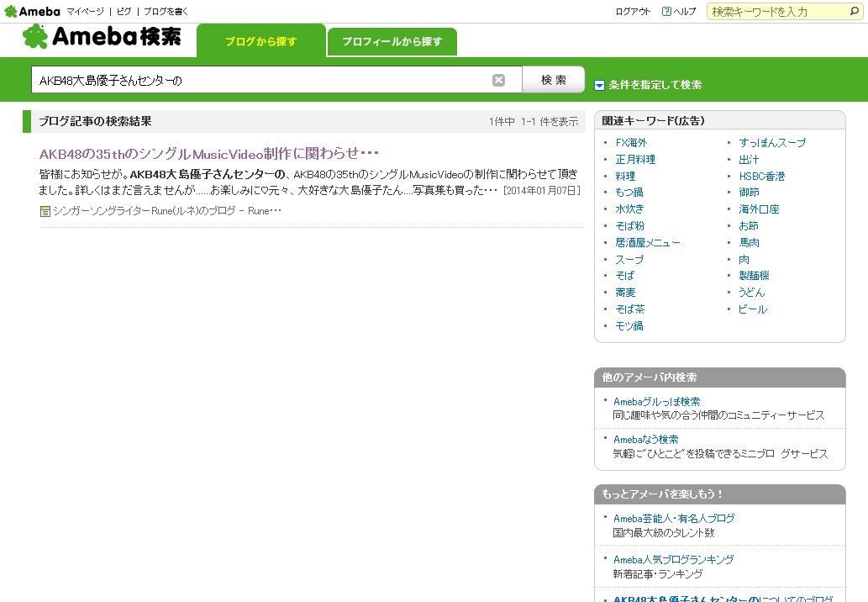The height and width of the screenshot is (602, 868).
Task: Expand 条件を指定して検索 options
Action: click(648, 85)
